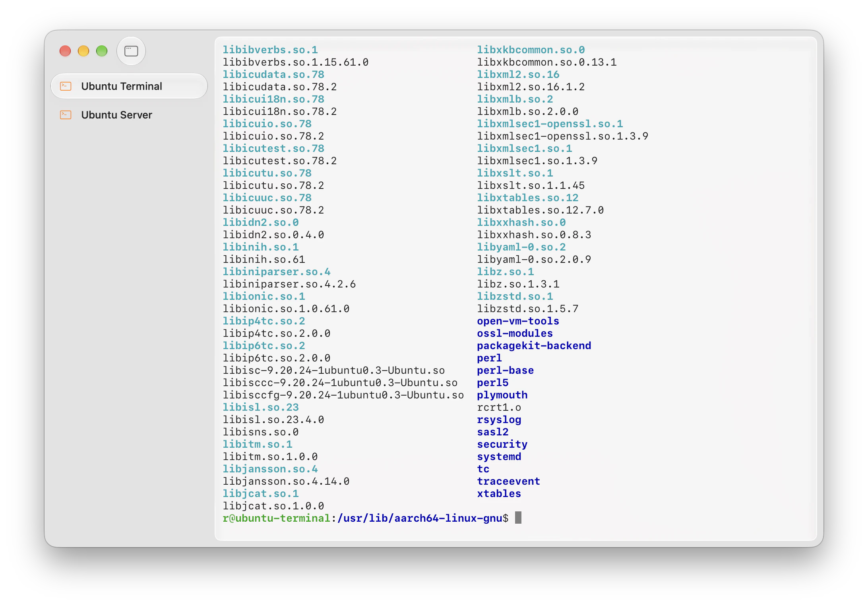Viewport: 868px width, 606px height.
Task: Toggle the sidebar button
Action: point(131,51)
